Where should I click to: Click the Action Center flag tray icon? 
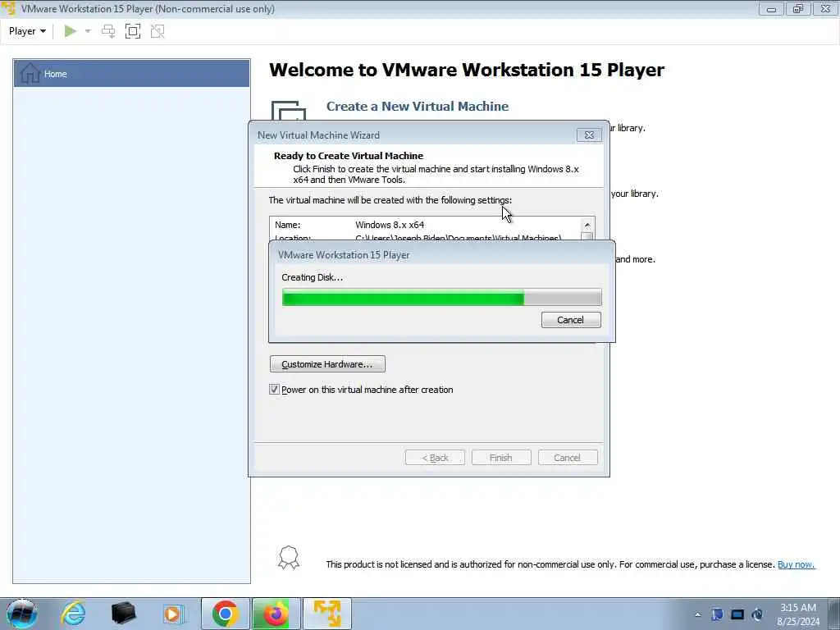tap(717, 614)
